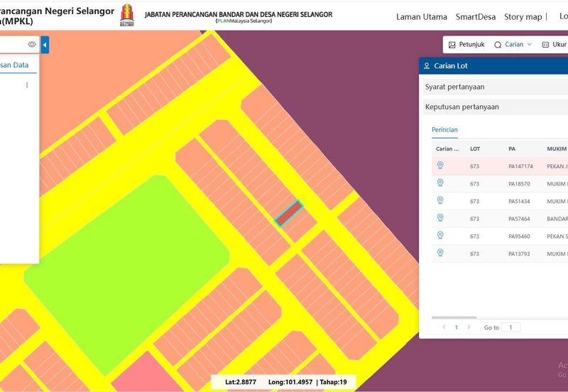Click the Long:101.4957 coordinate readout
The width and height of the screenshot is (568, 392).
pyautogui.click(x=290, y=382)
